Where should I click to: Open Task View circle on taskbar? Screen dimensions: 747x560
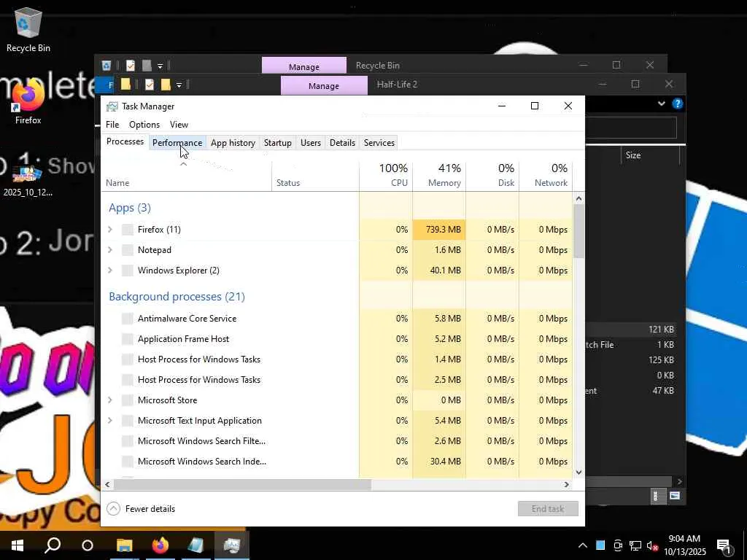(x=88, y=545)
